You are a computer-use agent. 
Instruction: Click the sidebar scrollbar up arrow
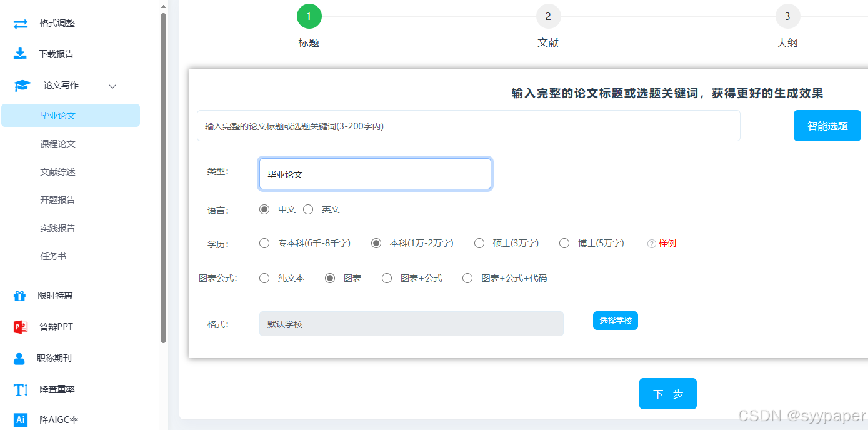click(x=164, y=6)
